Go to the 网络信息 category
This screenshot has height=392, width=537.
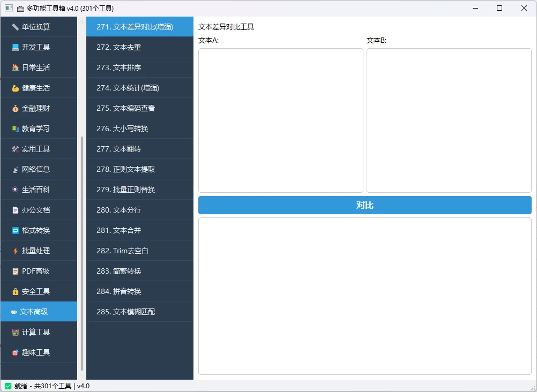click(x=39, y=169)
